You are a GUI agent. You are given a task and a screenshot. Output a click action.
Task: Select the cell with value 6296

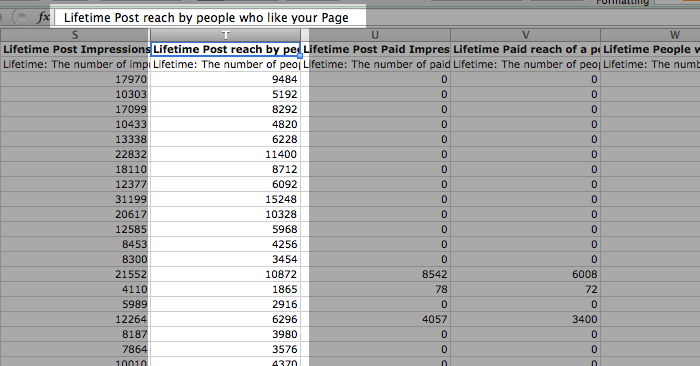coord(225,319)
